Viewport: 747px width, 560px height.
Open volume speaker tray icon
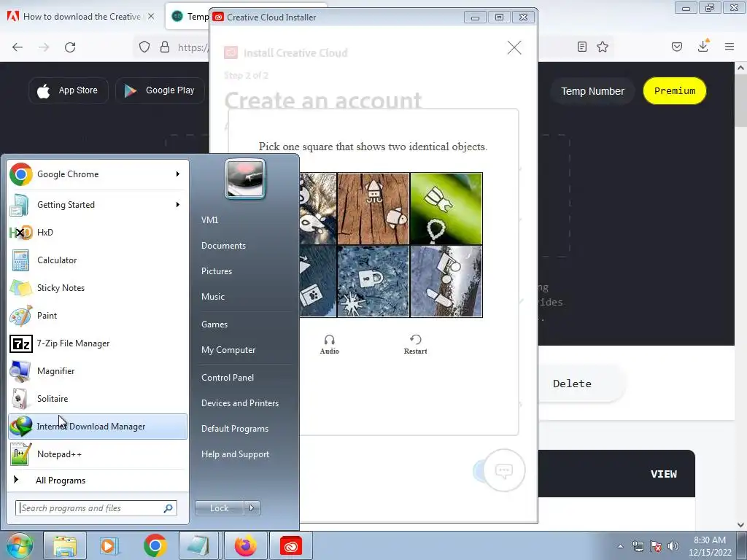[673, 546]
